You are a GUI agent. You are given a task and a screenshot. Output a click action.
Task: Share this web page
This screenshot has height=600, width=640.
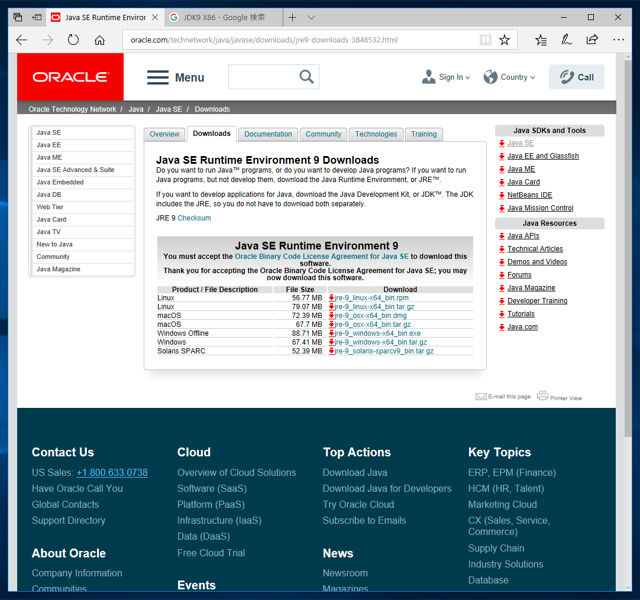tap(592, 40)
